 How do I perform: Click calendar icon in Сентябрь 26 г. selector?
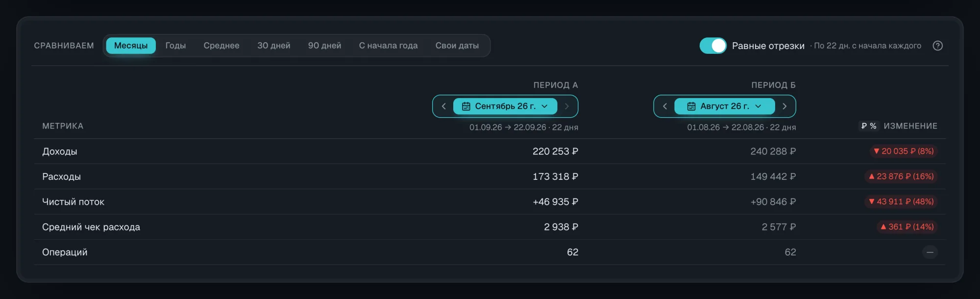(466, 106)
